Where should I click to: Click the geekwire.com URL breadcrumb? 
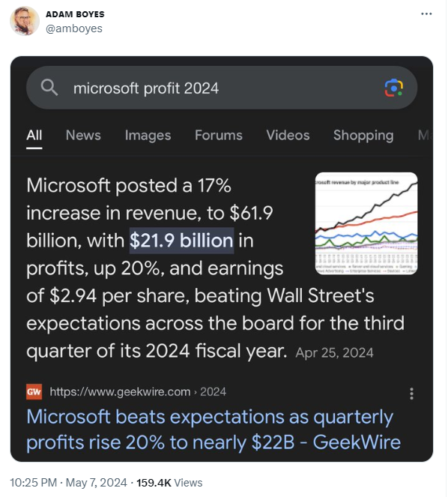(138, 392)
